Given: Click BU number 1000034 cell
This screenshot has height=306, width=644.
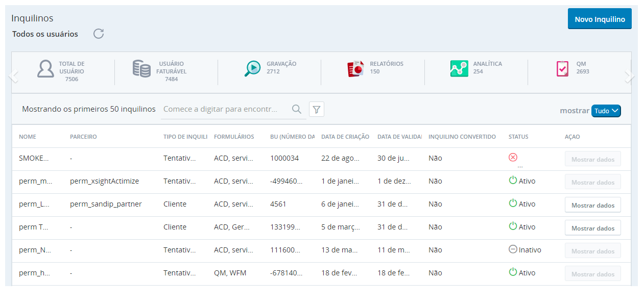Looking at the screenshot, I should [x=284, y=158].
